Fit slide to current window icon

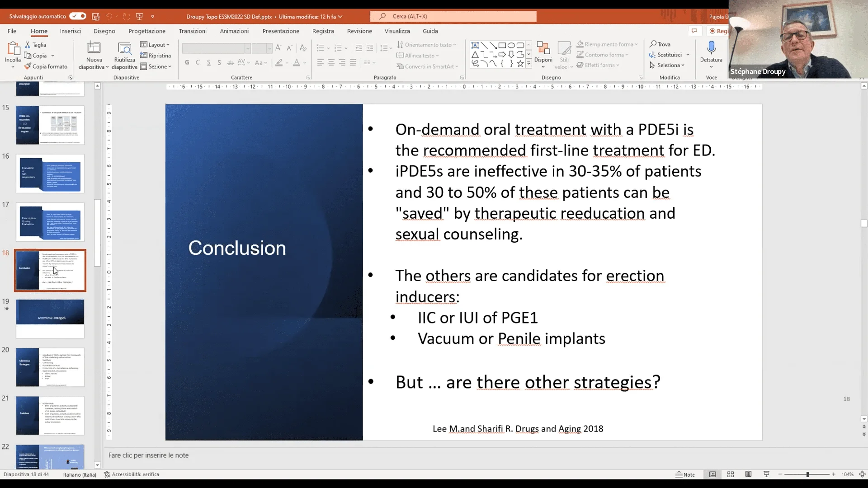(862, 474)
